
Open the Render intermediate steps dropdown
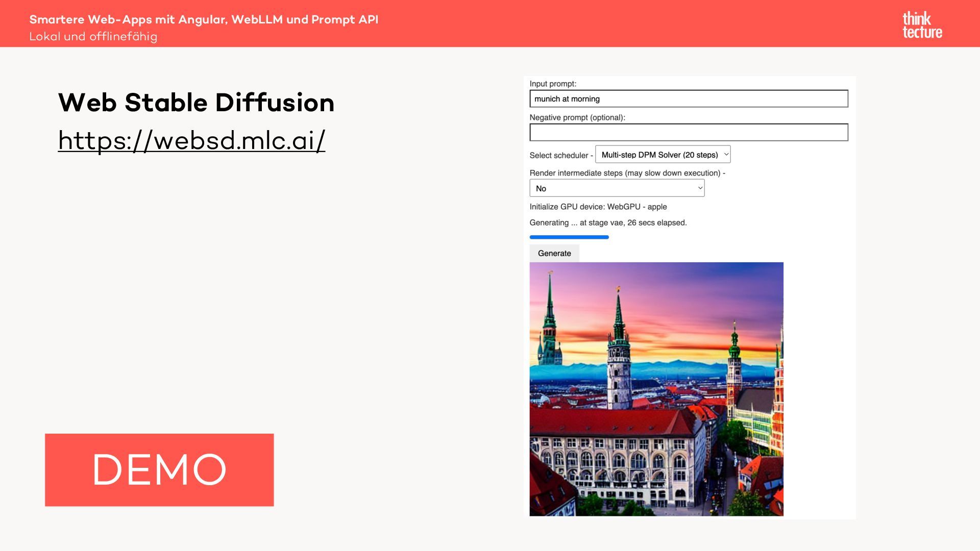(x=617, y=188)
